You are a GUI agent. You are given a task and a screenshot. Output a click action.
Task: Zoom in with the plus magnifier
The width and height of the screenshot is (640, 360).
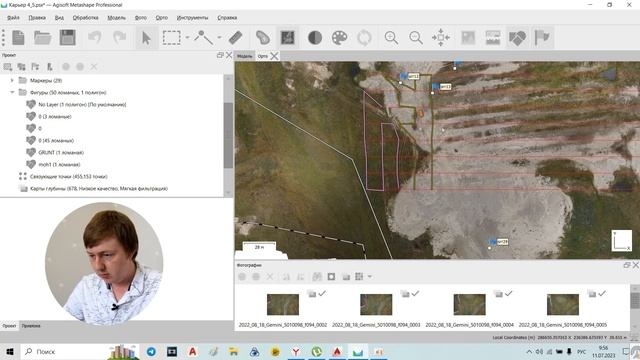point(391,38)
